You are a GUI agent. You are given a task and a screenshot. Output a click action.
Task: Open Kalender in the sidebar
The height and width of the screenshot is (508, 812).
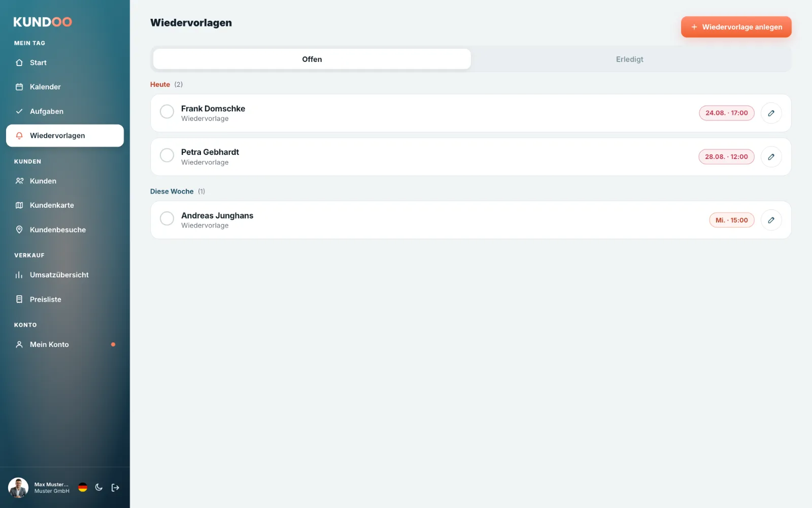click(65, 87)
